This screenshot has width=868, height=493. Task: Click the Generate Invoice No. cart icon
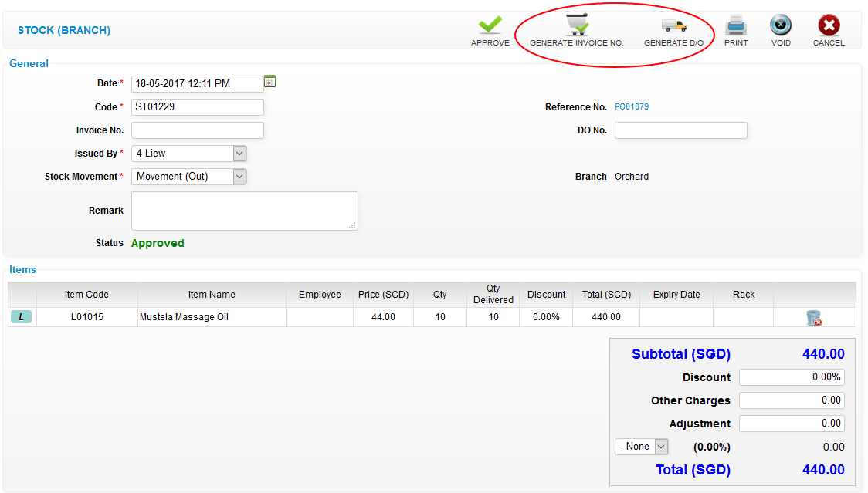coord(577,23)
